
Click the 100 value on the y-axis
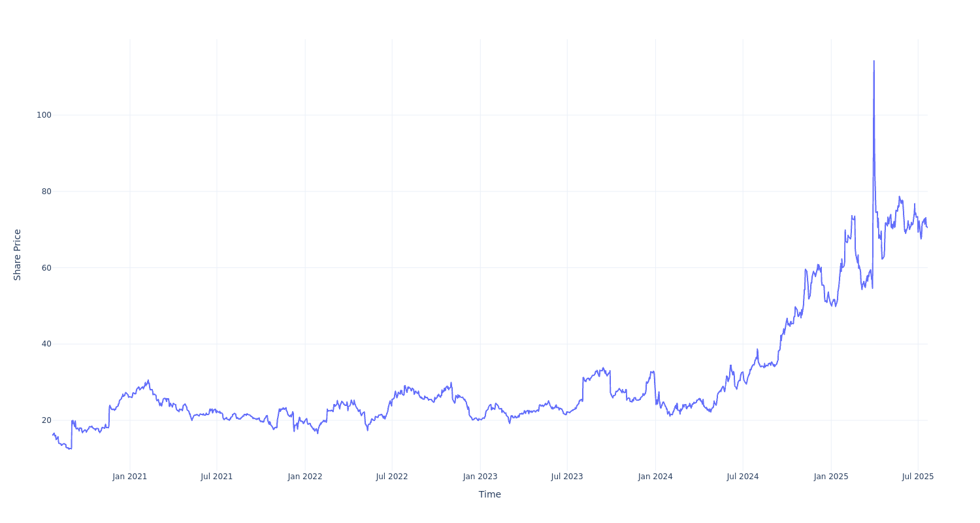(44, 115)
